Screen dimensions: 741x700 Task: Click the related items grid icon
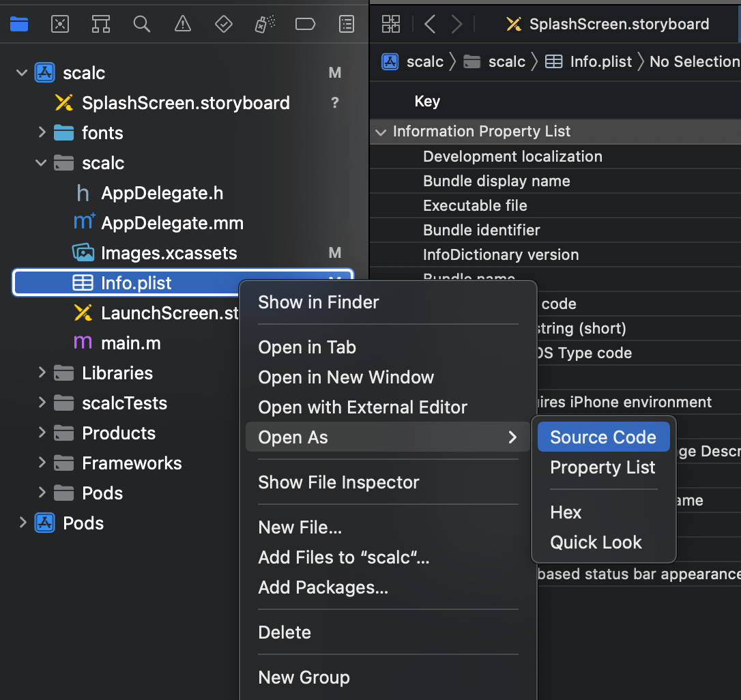point(391,24)
